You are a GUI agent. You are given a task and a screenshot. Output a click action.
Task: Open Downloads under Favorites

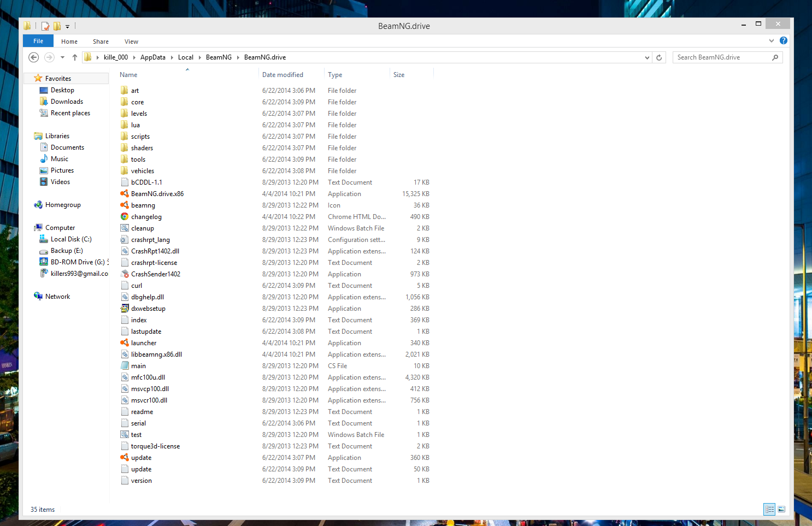(x=67, y=102)
